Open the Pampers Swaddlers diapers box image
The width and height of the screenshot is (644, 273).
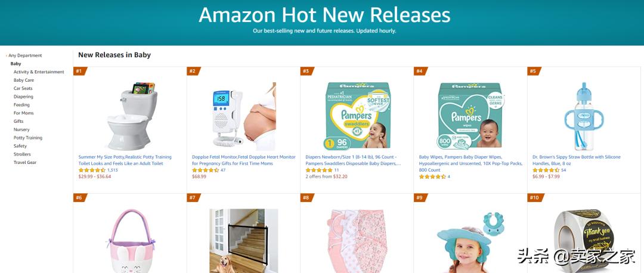tap(358, 116)
